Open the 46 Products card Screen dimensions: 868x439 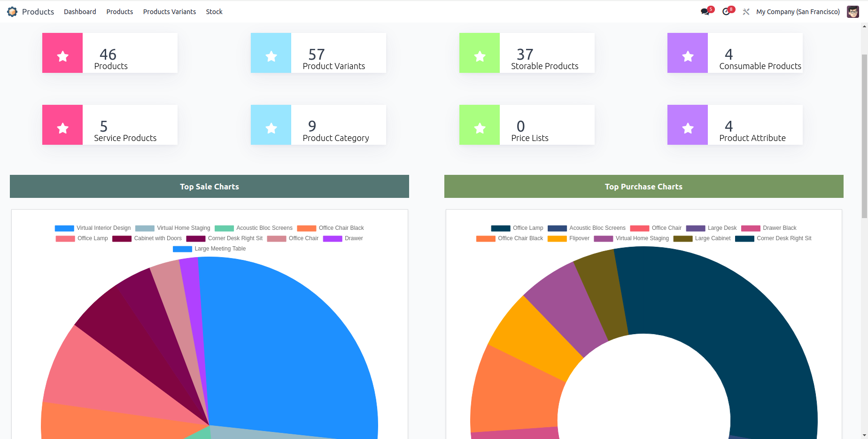pyautogui.click(x=110, y=53)
